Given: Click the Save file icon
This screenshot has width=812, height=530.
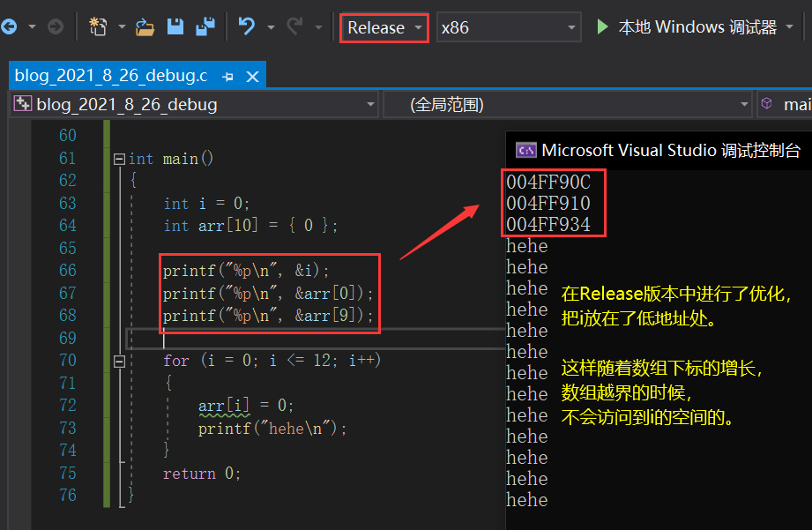Looking at the screenshot, I should (x=175, y=26).
